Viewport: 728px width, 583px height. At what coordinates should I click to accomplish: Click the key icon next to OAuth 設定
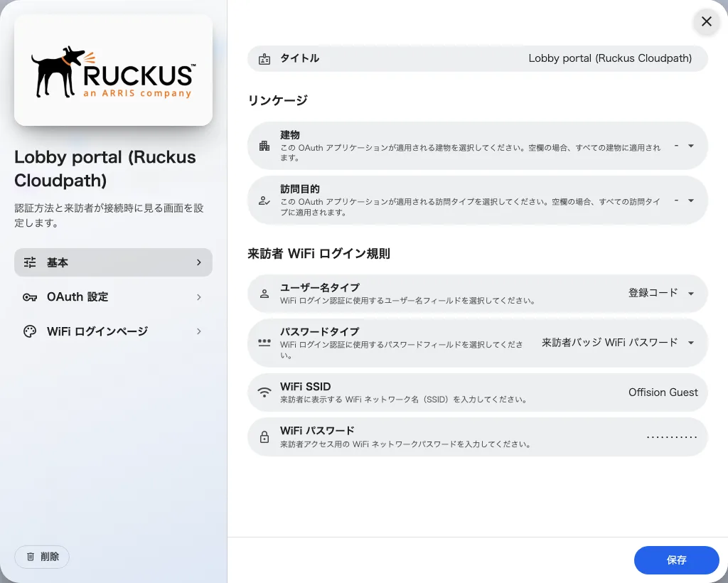pyautogui.click(x=30, y=297)
